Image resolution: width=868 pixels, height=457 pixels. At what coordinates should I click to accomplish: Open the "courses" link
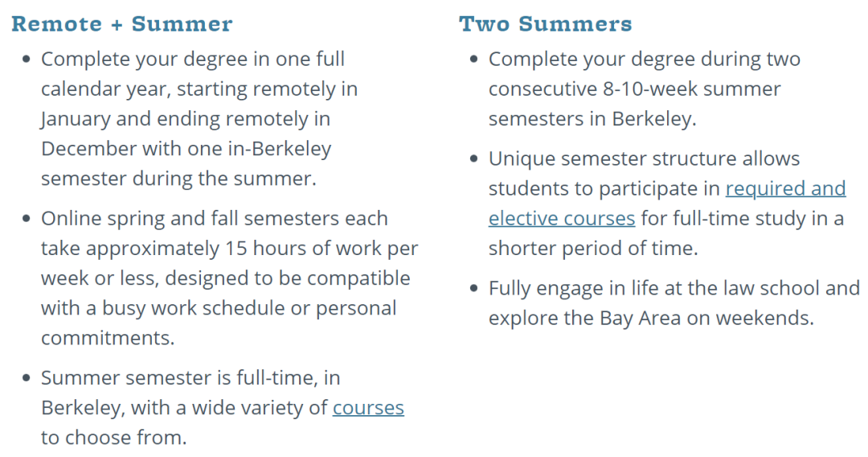[368, 408]
